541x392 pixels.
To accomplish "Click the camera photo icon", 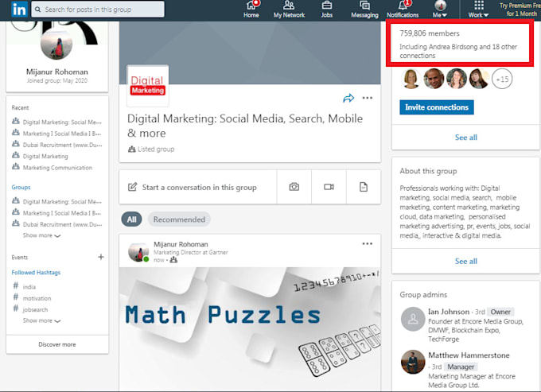I will (294, 187).
